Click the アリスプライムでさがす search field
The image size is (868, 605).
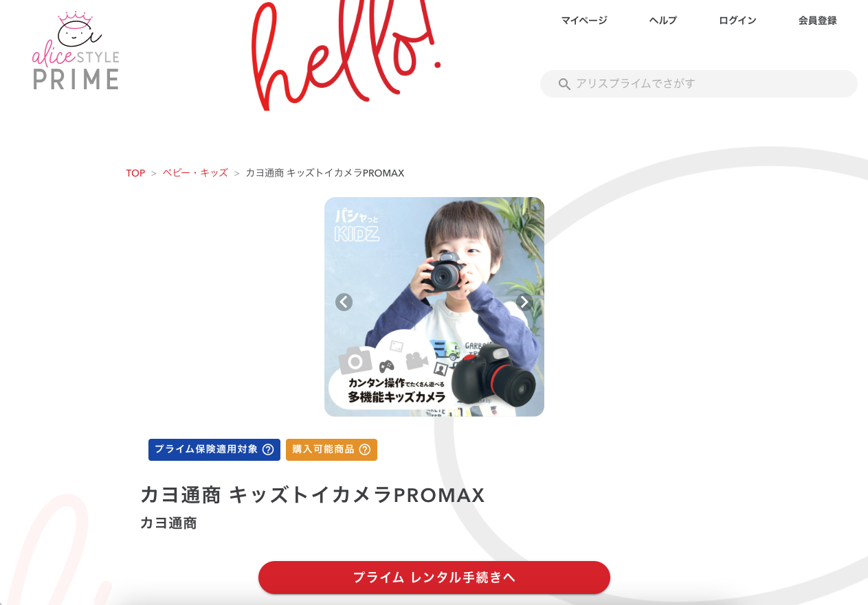(699, 84)
